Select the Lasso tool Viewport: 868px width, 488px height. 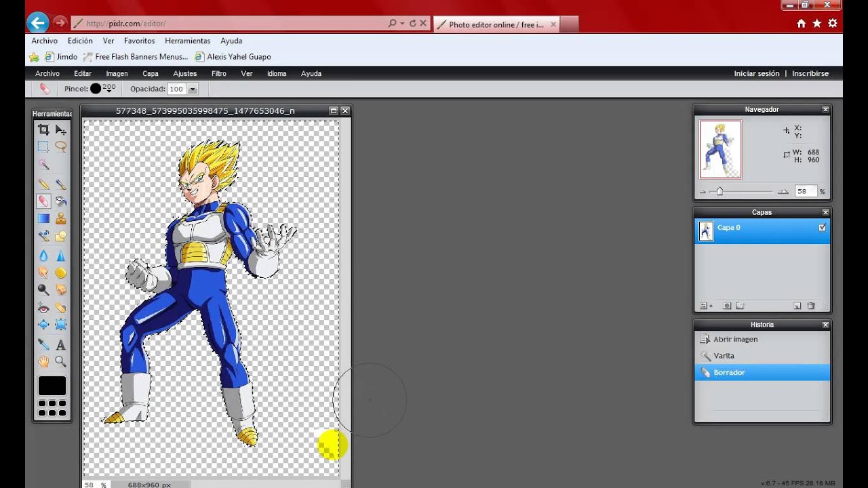(x=61, y=146)
